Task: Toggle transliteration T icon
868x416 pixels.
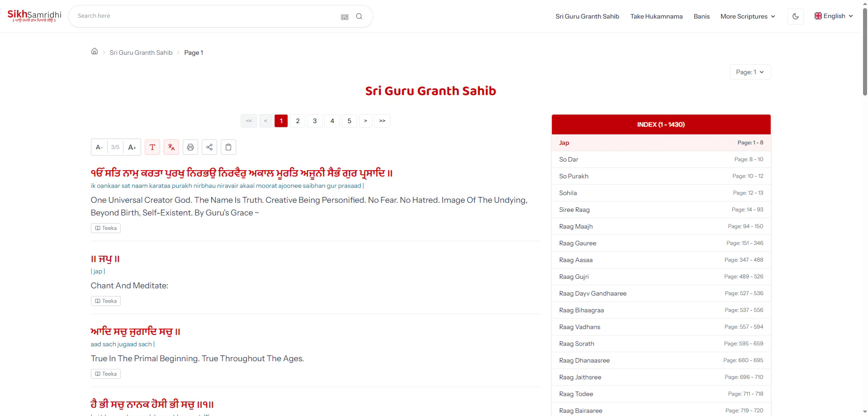Action: coord(152,147)
